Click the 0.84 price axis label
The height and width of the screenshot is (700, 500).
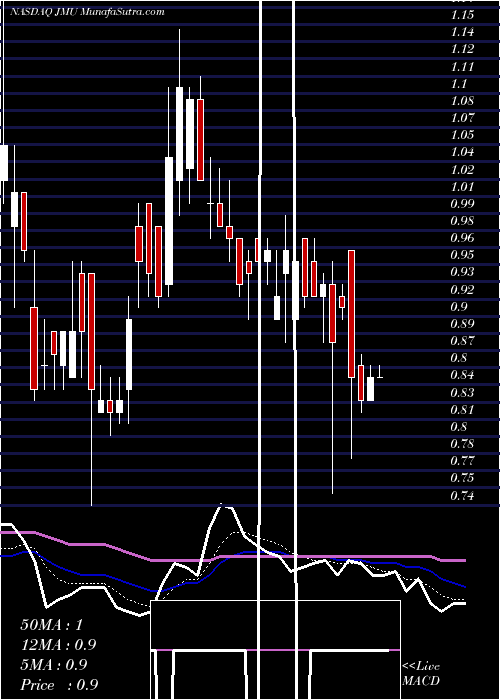[462, 375]
